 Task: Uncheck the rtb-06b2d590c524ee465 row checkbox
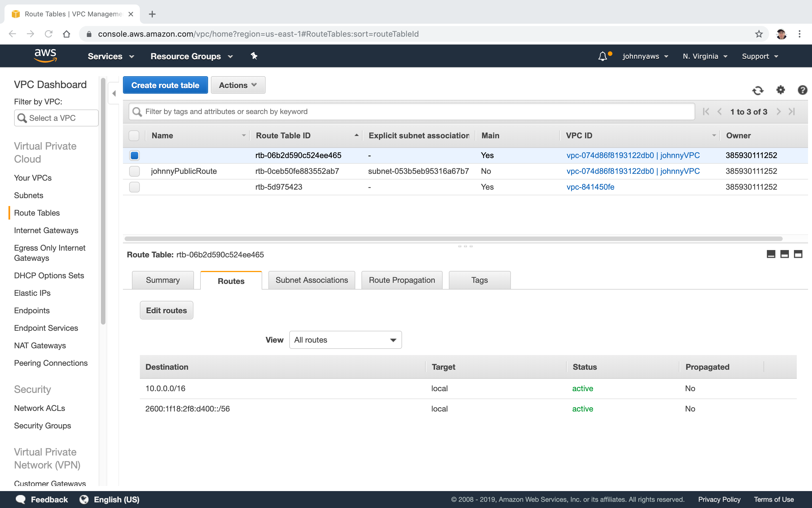[x=134, y=155]
